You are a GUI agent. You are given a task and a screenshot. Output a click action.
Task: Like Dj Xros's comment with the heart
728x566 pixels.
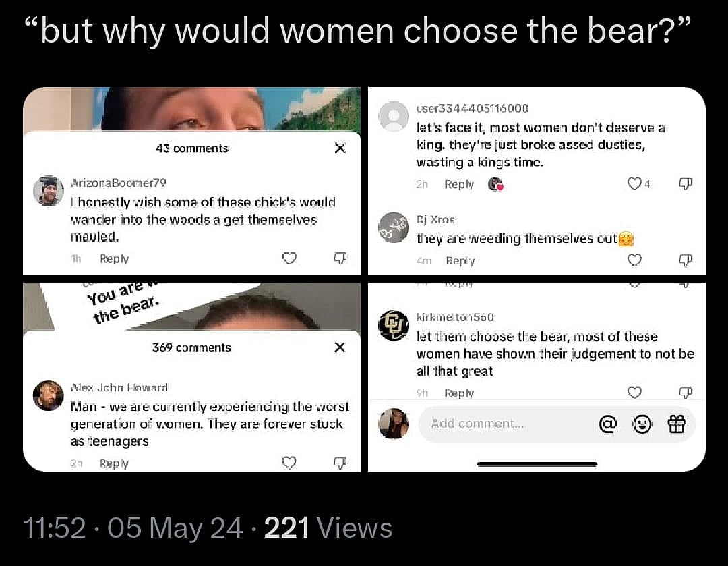(x=634, y=260)
